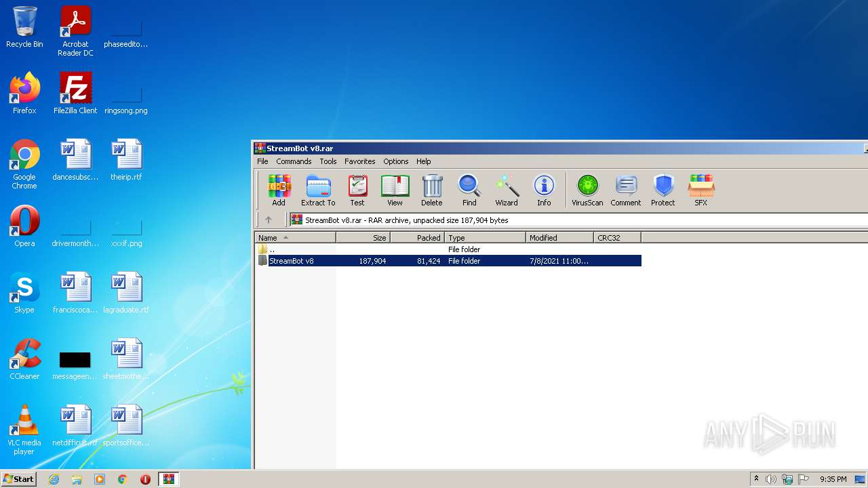
Task: Click WinRAR taskbar button
Action: point(169,479)
